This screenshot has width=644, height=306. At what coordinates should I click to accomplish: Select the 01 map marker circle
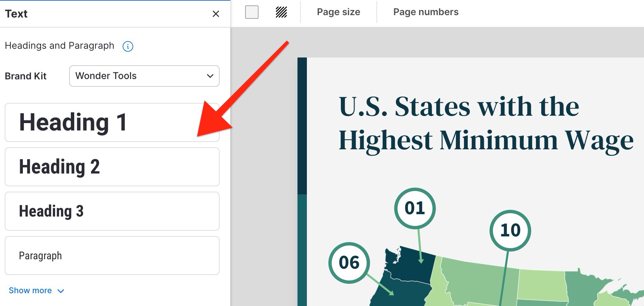(415, 208)
